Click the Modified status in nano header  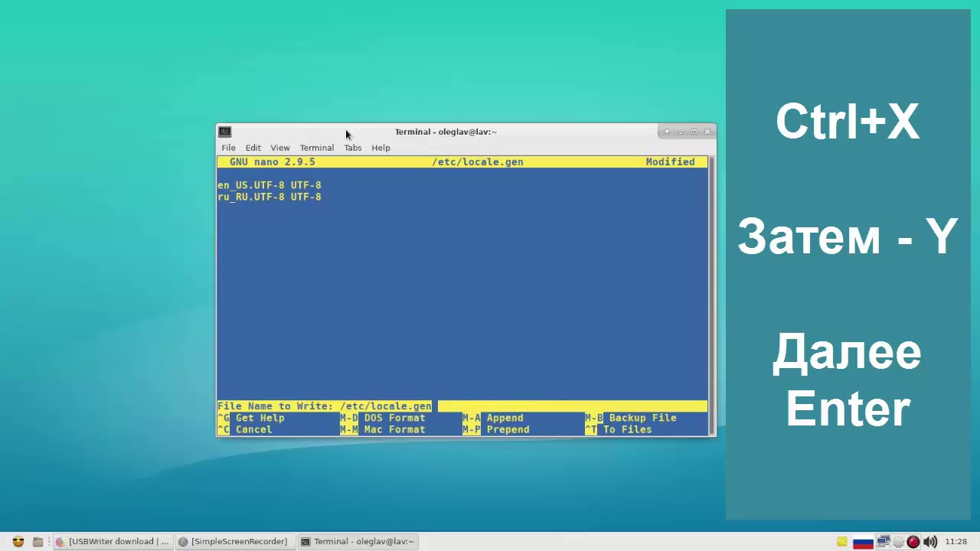tap(671, 162)
